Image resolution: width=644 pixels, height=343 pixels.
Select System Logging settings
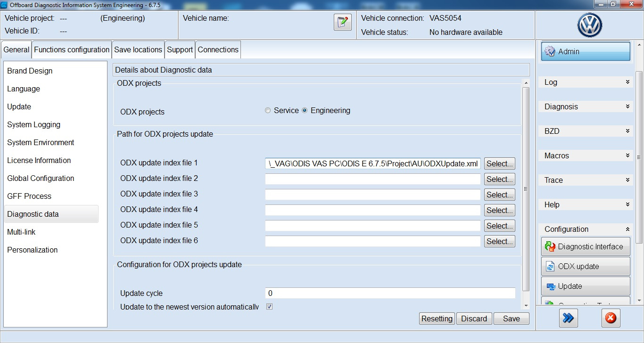[x=51, y=124]
